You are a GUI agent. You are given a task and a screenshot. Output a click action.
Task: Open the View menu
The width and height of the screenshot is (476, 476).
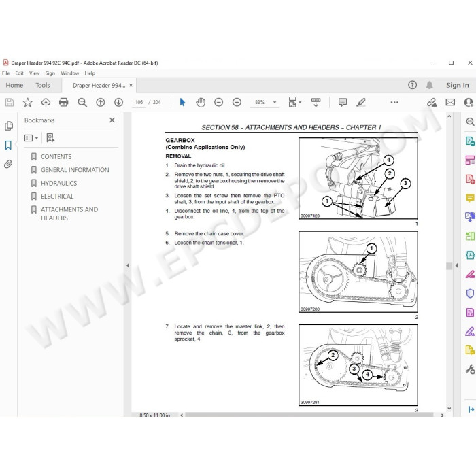(34, 73)
